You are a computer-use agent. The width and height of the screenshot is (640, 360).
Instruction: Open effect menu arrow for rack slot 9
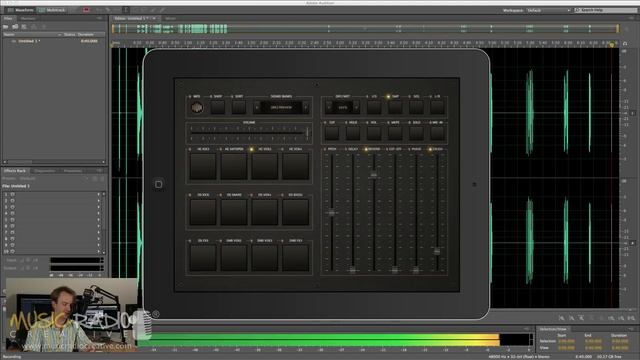(98, 245)
